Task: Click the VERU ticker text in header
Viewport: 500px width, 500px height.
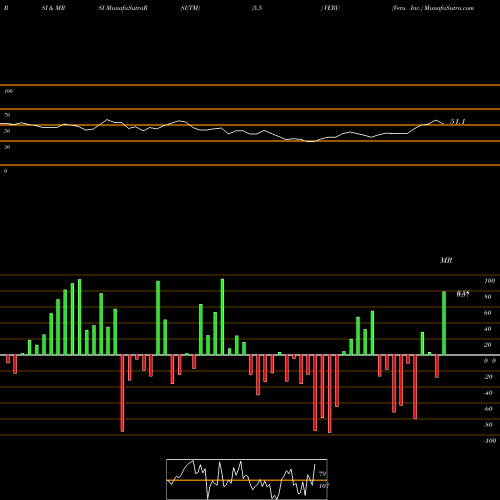Action: click(x=331, y=8)
